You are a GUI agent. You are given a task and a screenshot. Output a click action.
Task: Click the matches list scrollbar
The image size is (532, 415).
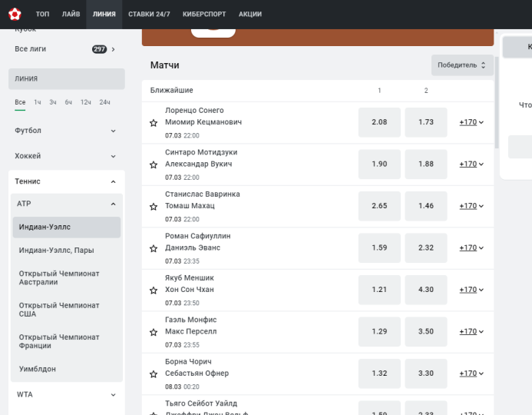coord(497,102)
